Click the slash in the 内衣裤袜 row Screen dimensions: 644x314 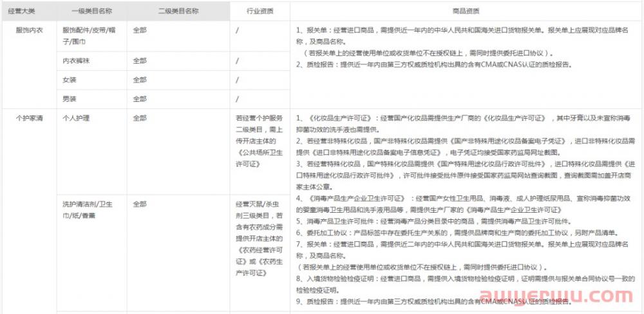(238, 61)
